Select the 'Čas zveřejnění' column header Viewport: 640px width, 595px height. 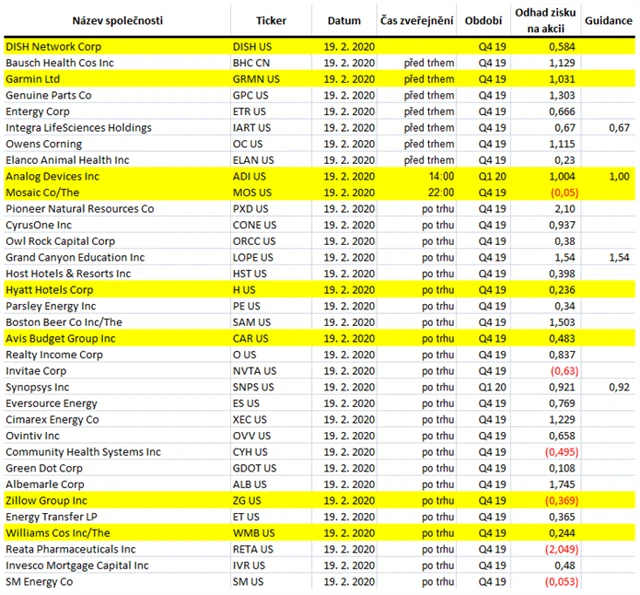pos(415,20)
